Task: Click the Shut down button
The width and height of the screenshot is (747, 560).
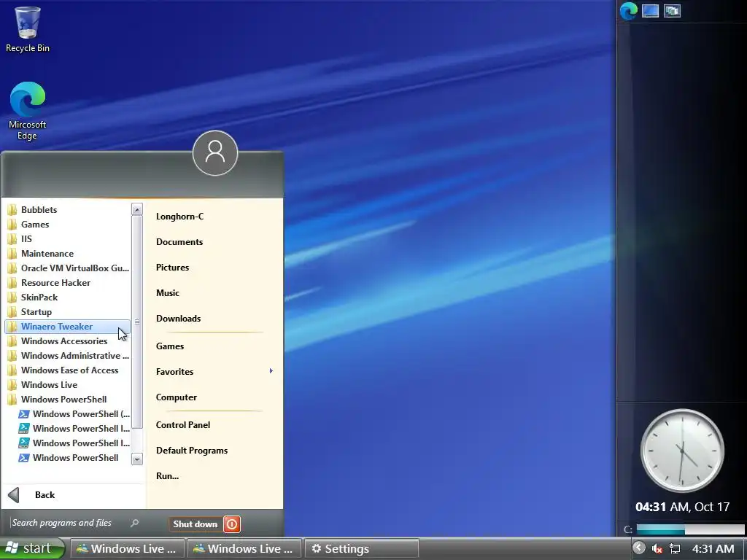Action: (x=196, y=524)
